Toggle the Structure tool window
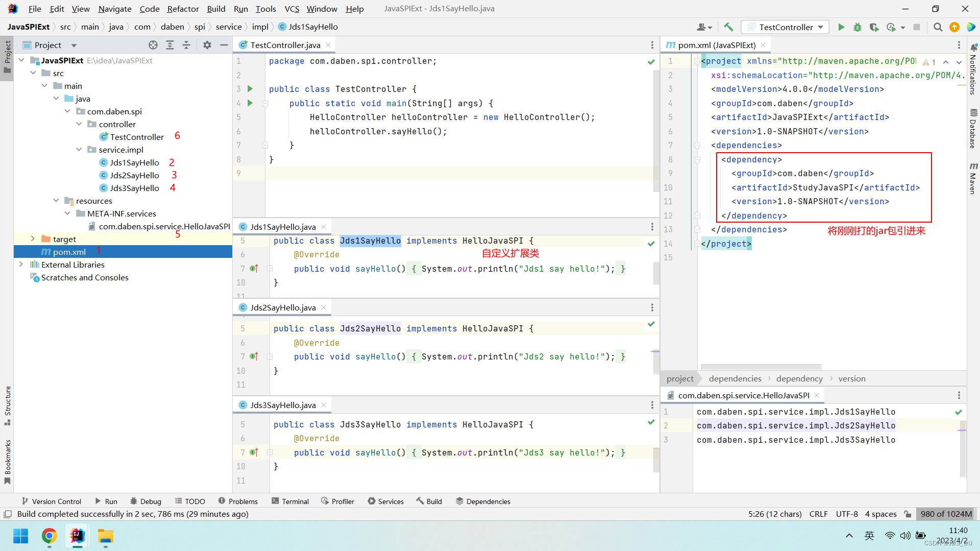This screenshot has height=551, width=980. pyautogui.click(x=7, y=403)
